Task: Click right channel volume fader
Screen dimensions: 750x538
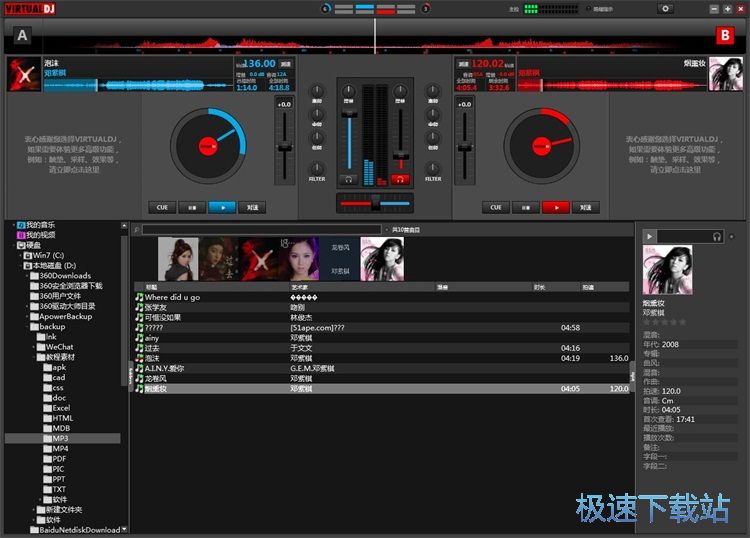Action: click(x=401, y=155)
